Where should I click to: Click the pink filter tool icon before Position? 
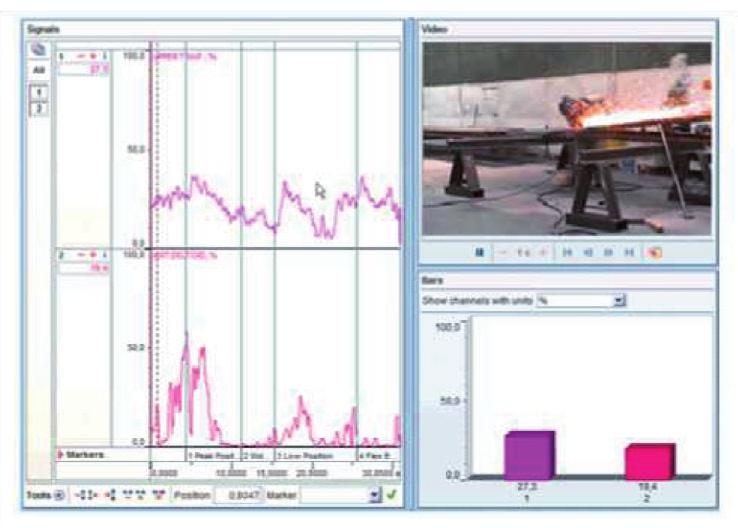pos(160,495)
